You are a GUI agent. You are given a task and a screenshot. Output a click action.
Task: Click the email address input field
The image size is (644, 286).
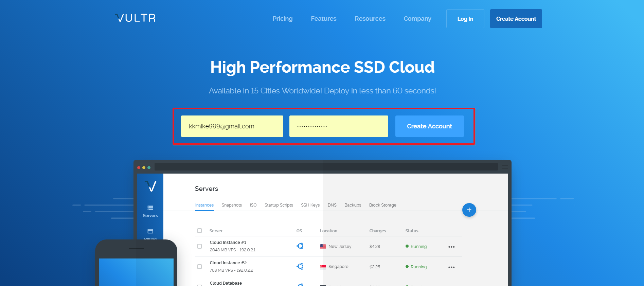pos(232,126)
